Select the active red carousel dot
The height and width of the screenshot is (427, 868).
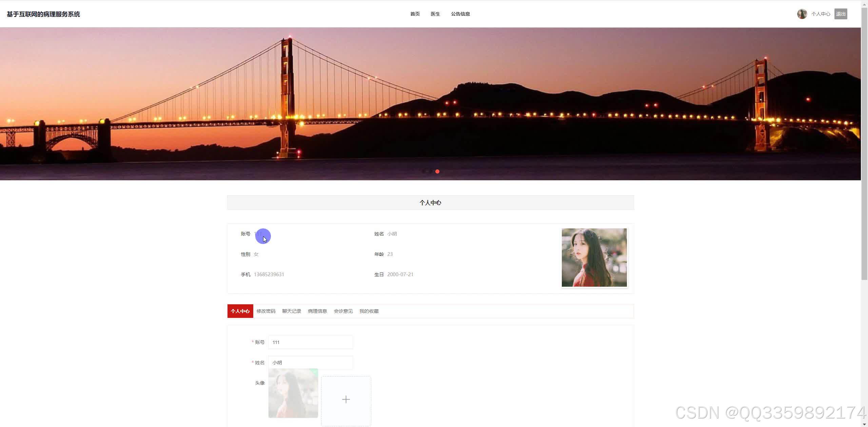pyautogui.click(x=437, y=171)
